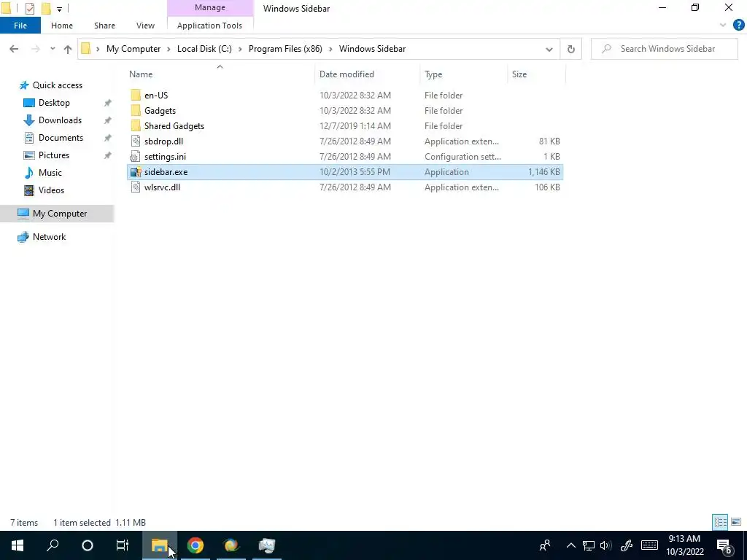The height and width of the screenshot is (560, 747).
Task: Expand chevron after My Computer in path
Action: [x=169, y=49]
